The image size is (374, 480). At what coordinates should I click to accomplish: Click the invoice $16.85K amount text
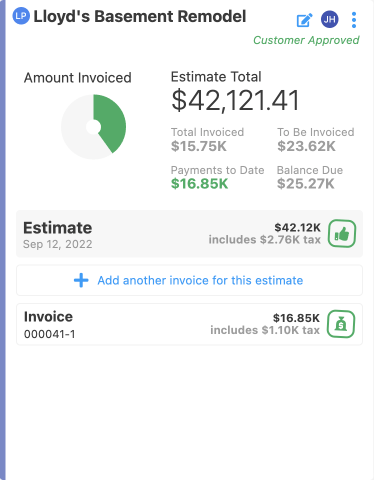point(296,318)
